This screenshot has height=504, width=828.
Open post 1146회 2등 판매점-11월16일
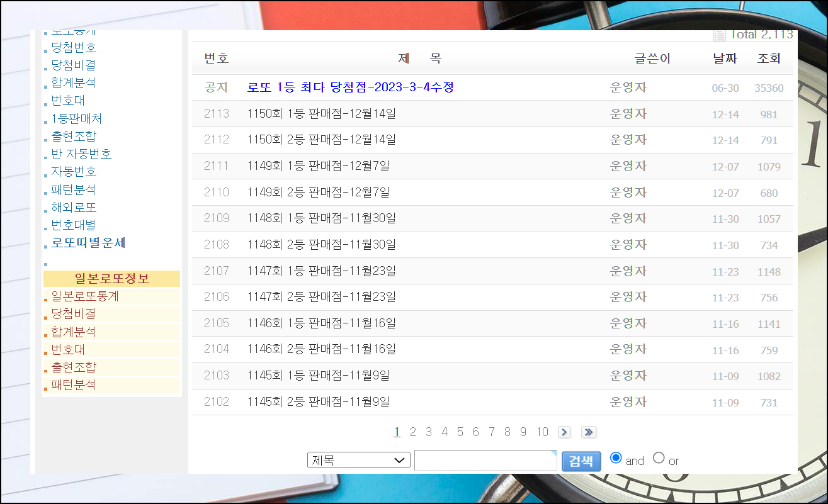pos(321,349)
